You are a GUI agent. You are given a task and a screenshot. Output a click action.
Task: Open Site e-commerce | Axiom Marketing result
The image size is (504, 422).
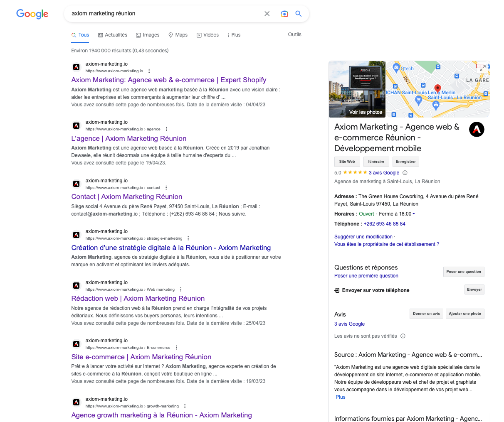(141, 357)
